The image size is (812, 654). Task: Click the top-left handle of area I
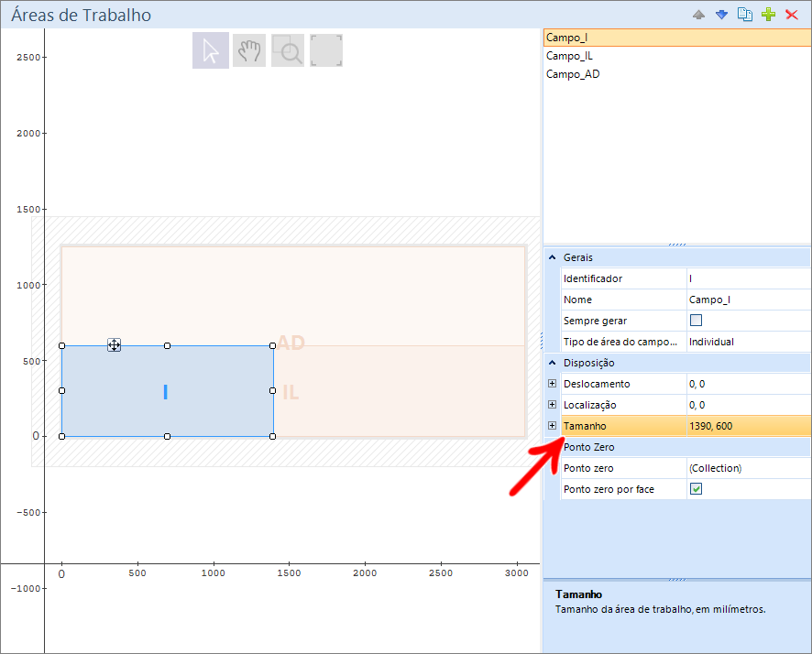coord(62,345)
